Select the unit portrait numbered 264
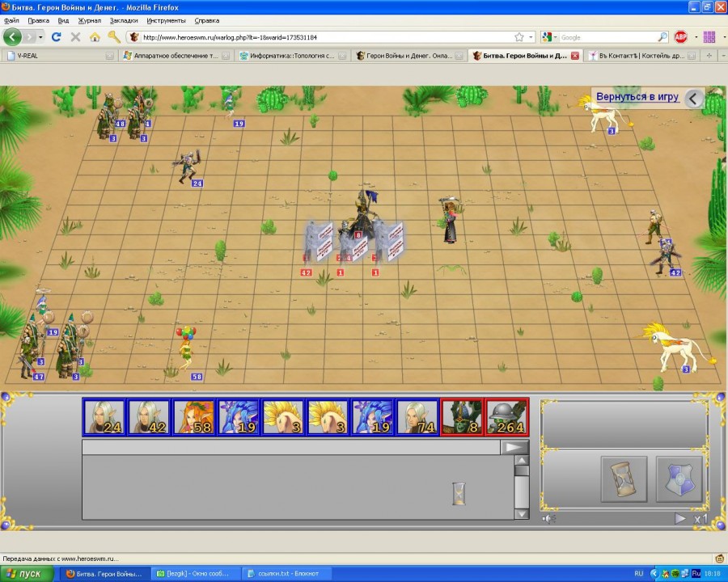This screenshot has height=582, width=728. point(507,417)
